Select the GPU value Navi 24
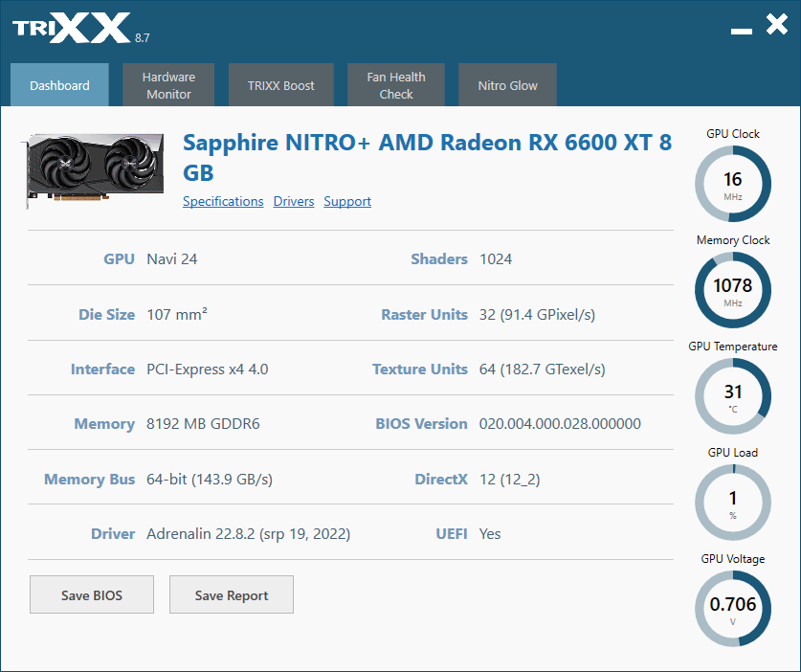 [x=172, y=259]
